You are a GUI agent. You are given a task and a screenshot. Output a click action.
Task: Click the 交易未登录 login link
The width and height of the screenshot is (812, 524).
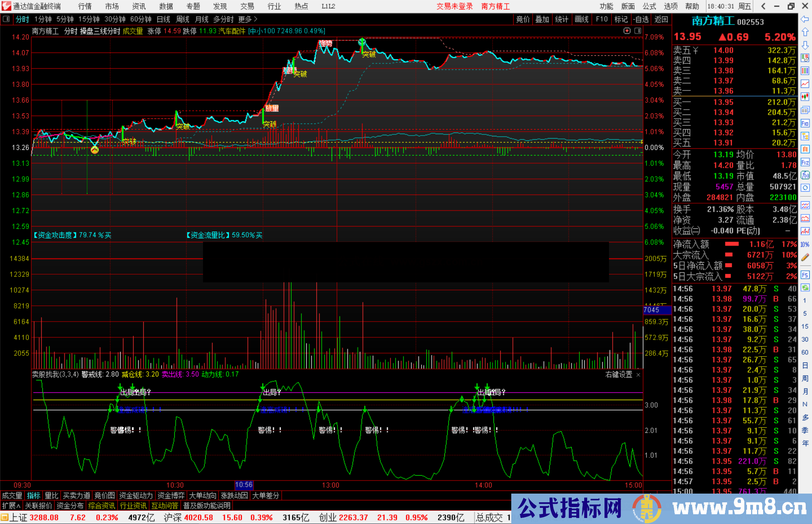click(454, 6)
